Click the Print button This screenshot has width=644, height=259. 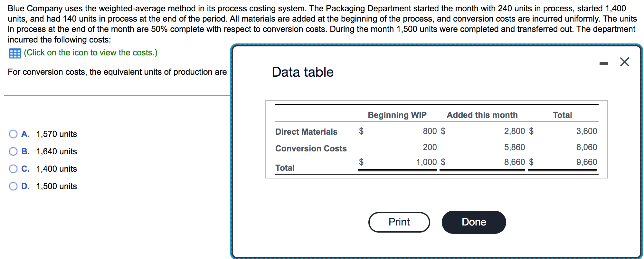click(x=399, y=222)
